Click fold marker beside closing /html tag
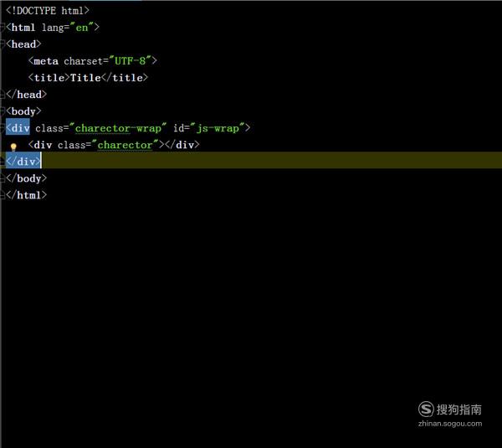The height and width of the screenshot is (448, 502). pos(3,195)
